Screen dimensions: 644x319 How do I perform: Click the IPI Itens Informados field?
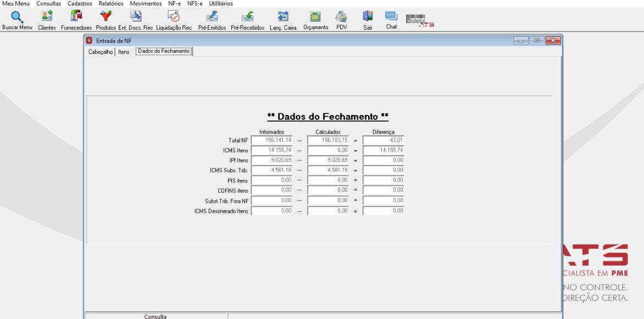click(x=271, y=160)
